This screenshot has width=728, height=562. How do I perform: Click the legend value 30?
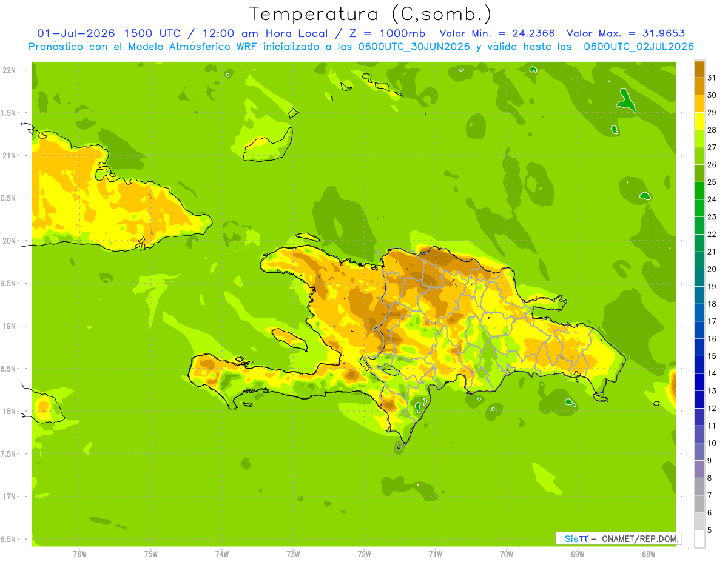pyautogui.click(x=712, y=95)
